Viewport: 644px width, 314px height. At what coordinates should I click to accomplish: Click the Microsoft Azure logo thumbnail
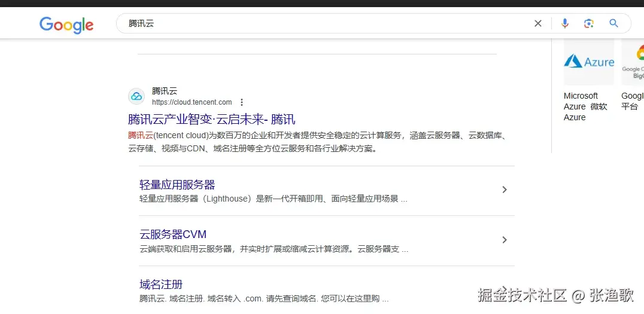pyautogui.click(x=589, y=62)
